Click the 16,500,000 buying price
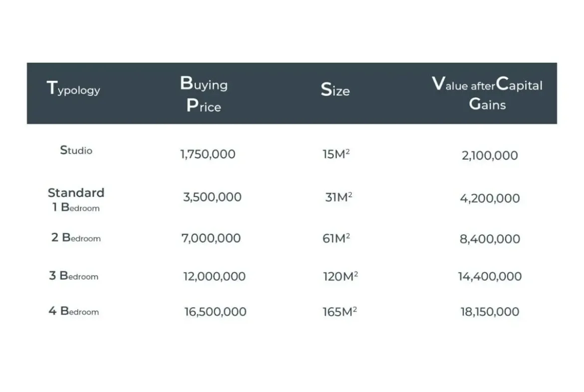 (x=215, y=312)
